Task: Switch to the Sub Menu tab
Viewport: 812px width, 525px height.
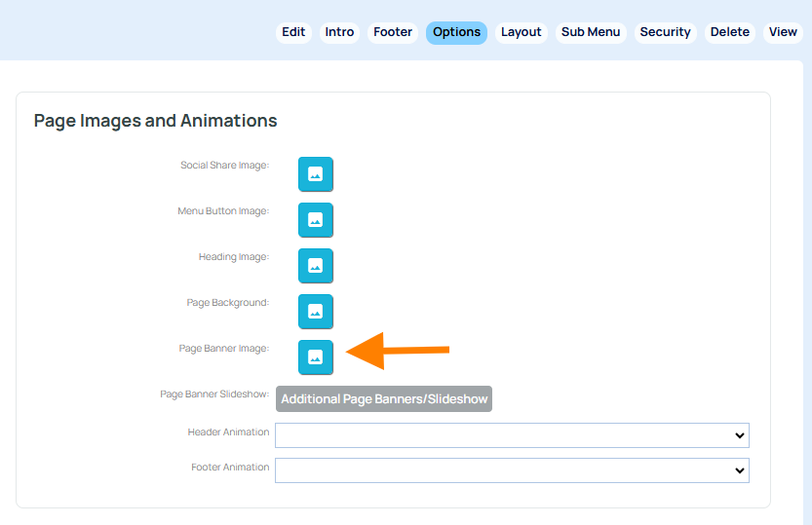Action: coord(591,32)
